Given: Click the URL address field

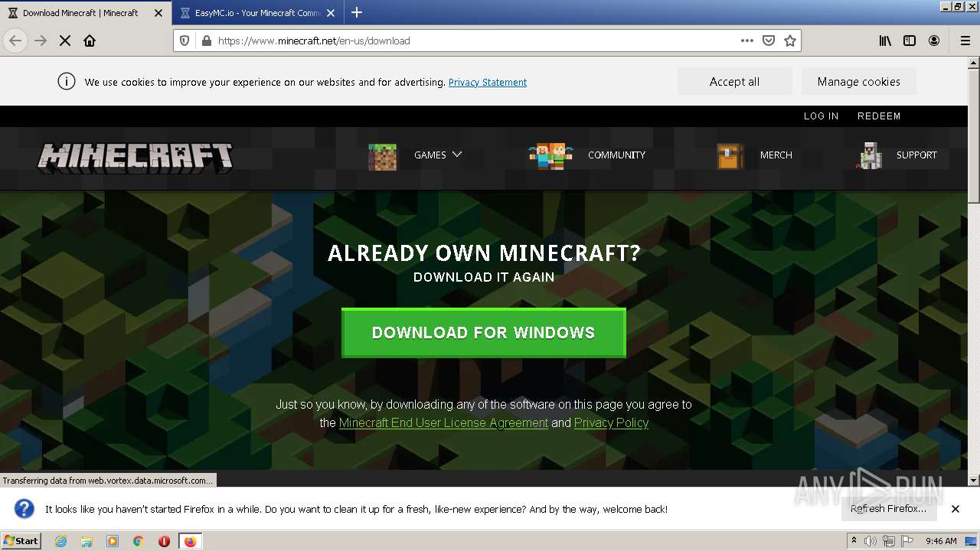Looking at the screenshot, I should 475,41.
